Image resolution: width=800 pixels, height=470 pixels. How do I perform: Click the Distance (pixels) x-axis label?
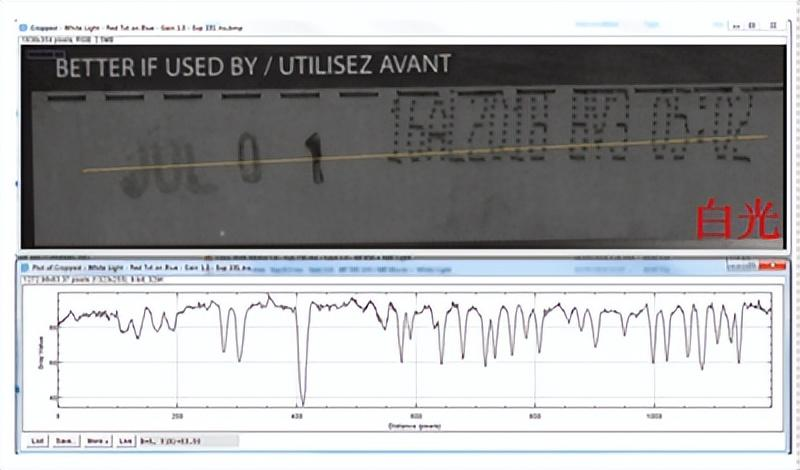pyautogui.click(x=414, y=425)
